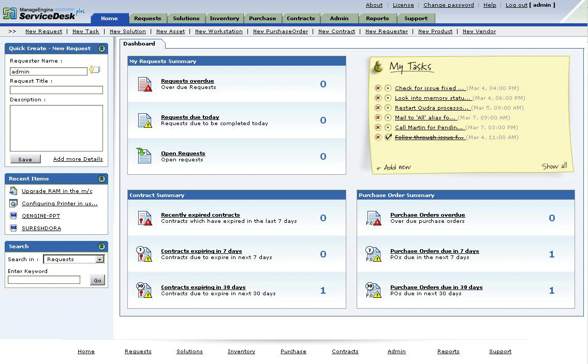Click workstation icon beside QENGINE-PPT
This screenshot has height=364, width=588.
coord(13,216)
